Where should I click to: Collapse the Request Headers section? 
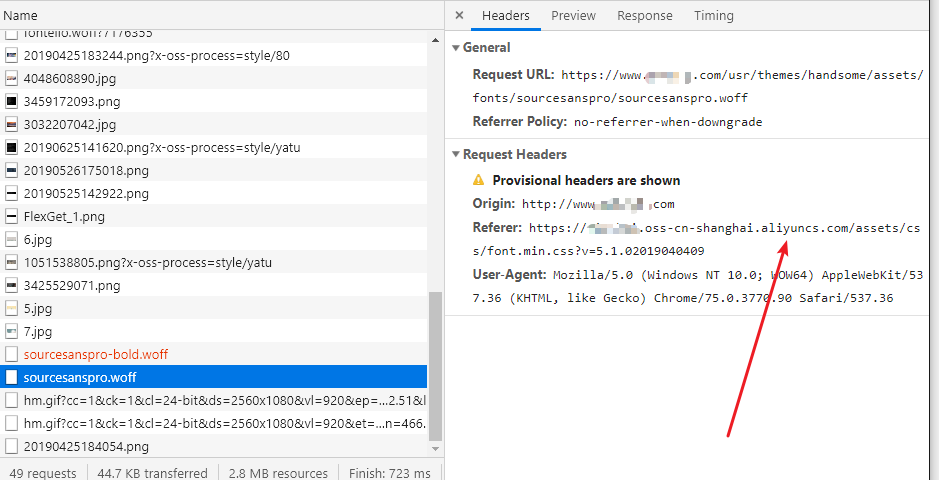457,155
